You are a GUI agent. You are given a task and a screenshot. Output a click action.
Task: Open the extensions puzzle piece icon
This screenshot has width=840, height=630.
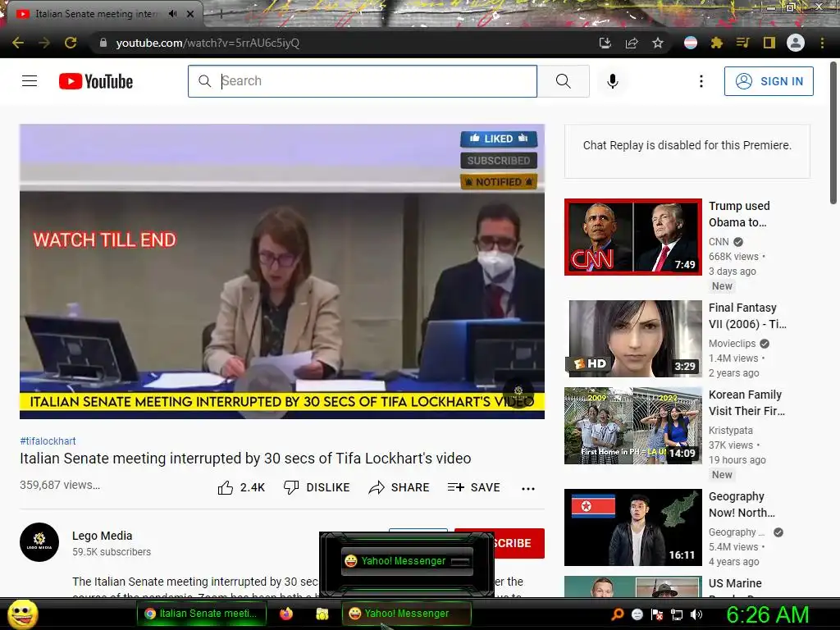(x=717, y=43)
